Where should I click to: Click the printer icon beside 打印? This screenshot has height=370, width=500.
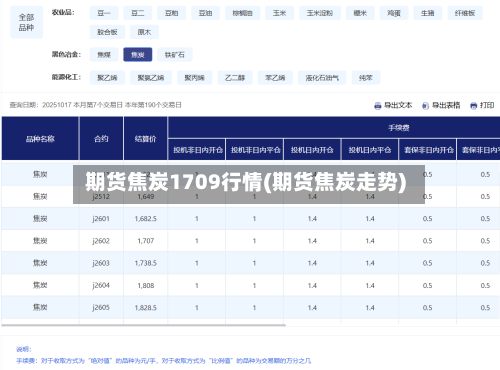(473, 106)
